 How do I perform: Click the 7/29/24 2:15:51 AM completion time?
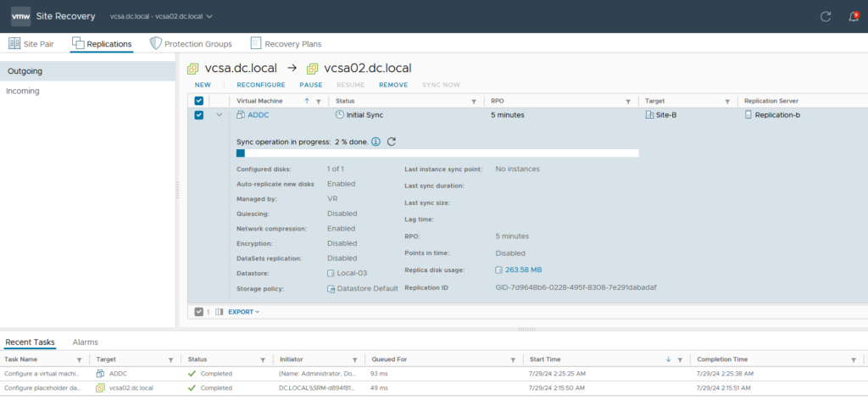click(726, 388)
